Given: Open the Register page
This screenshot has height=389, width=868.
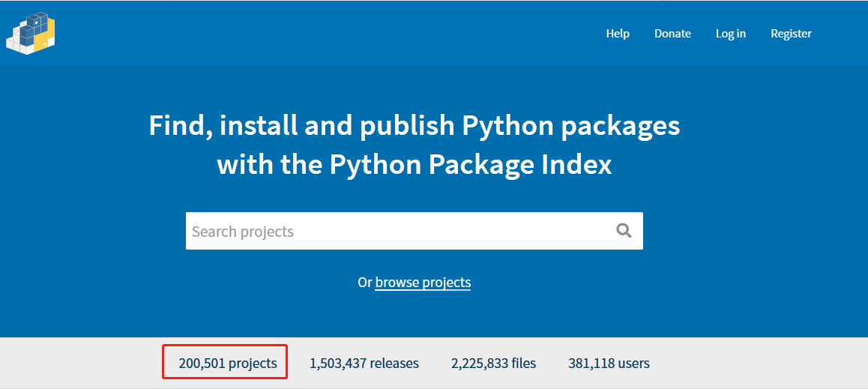Looking at the screenshot, I should click(791, 34).
